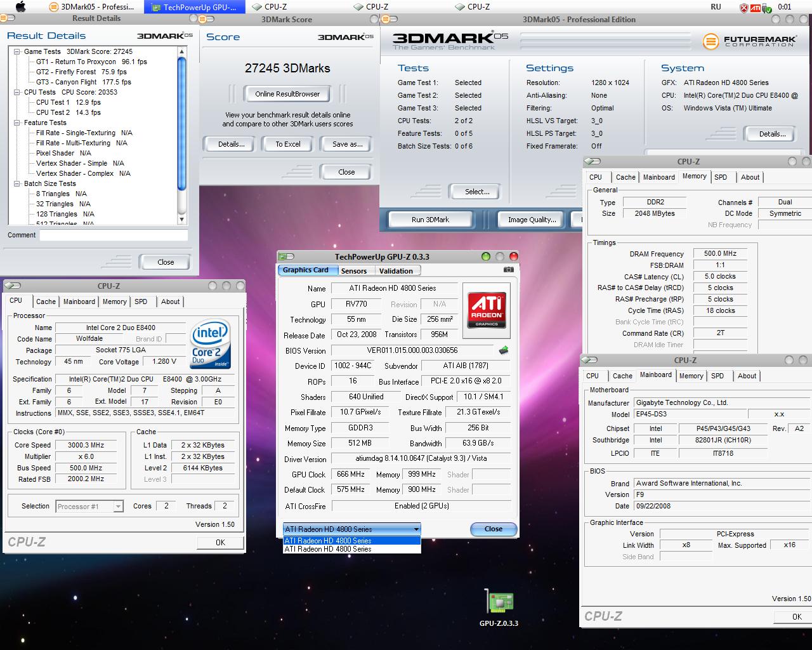Open the GPU selection dropdown in GPU-Z
The image size is (812, 650).
tap(351, 529)
